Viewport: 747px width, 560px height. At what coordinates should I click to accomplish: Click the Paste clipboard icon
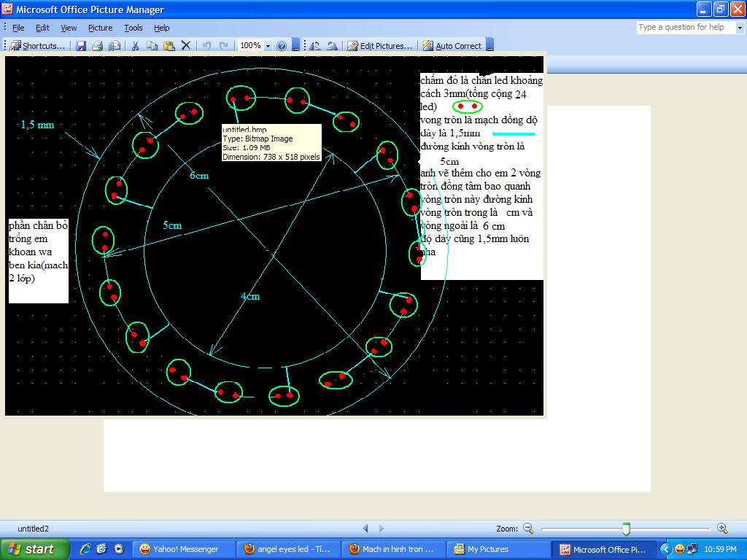(169, 46)
